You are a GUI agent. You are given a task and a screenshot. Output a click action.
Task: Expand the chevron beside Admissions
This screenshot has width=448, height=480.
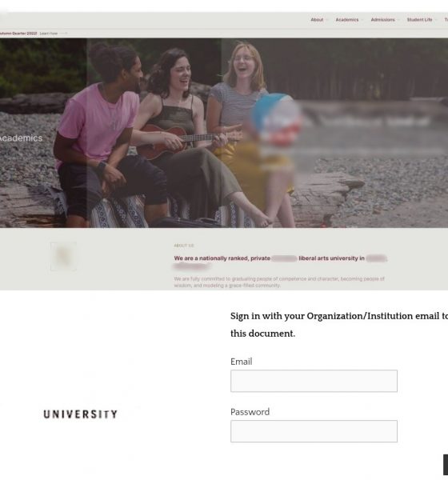[398, 20]
